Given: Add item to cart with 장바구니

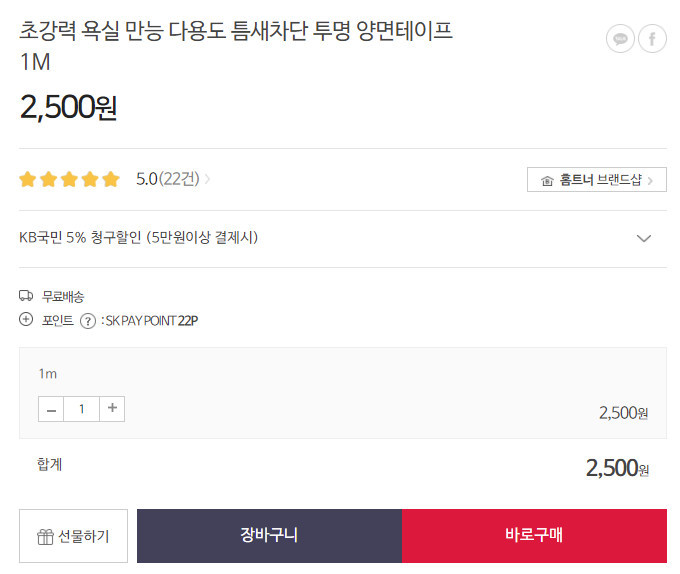Looking at the screenshot, I should [x=269, y=536].
